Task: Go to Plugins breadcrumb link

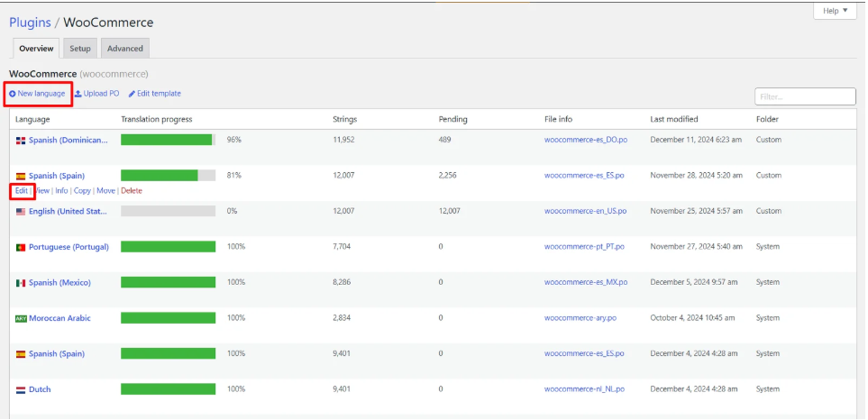Action: click(30, 23)
